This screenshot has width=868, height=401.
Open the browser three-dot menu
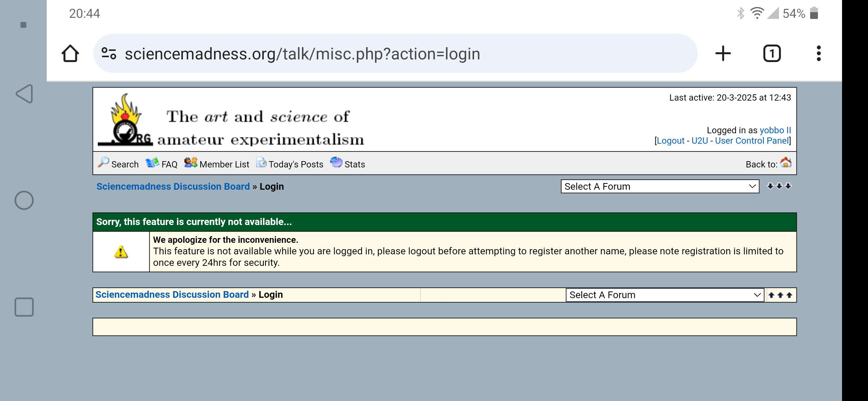click(x=818, y=54)
